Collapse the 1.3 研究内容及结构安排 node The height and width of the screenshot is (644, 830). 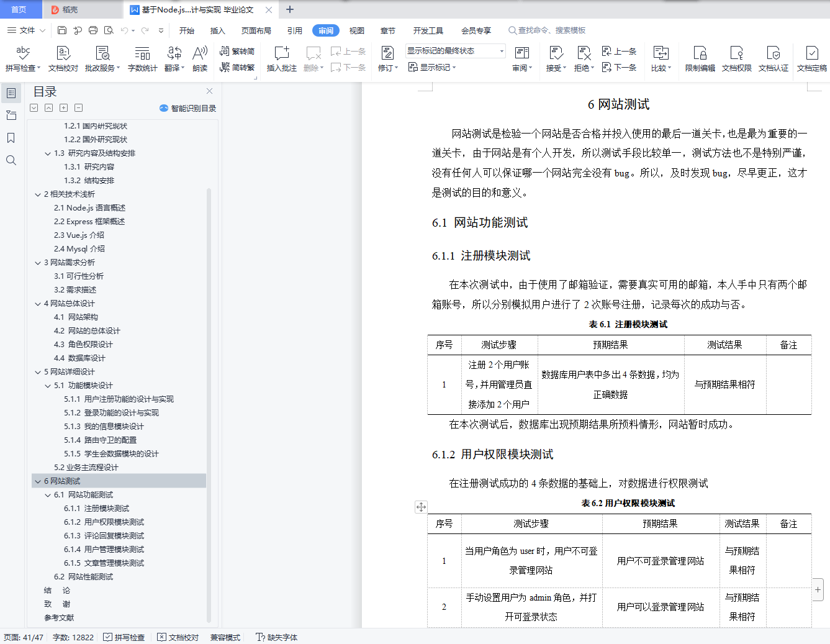(48, 153)
